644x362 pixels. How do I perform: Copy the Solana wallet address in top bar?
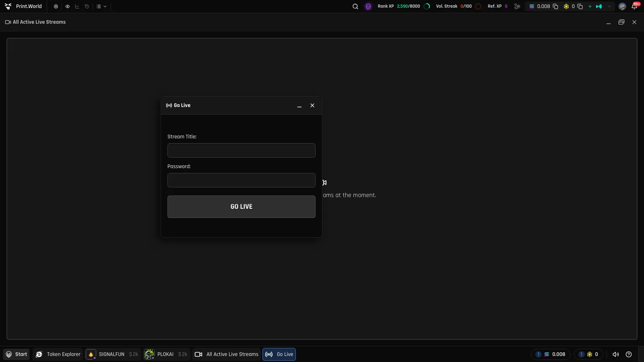click(555, 6)
